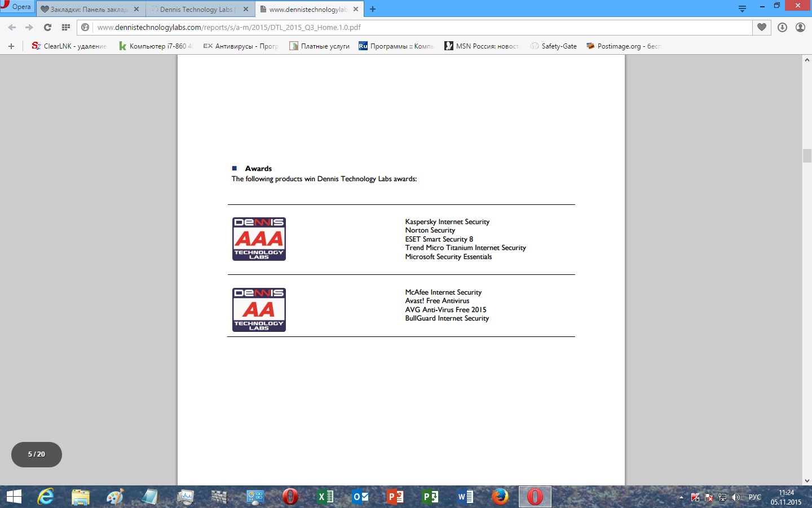Open Postimage.org bookmark

(x=624, y=46)
